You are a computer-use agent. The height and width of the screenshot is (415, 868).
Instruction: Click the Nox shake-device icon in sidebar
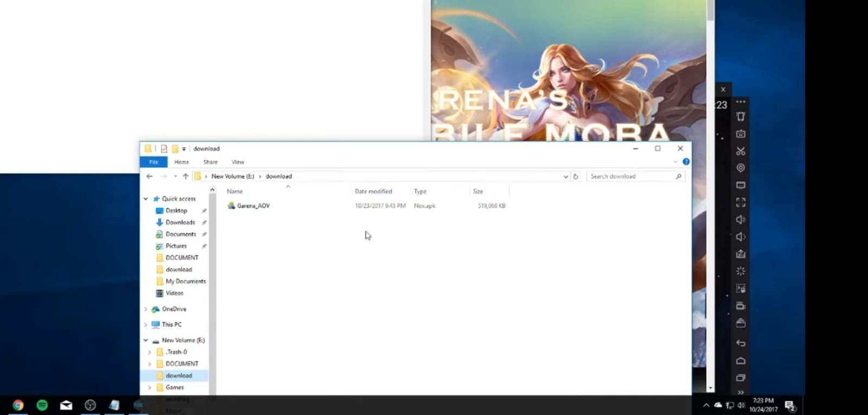click(741, 117)
